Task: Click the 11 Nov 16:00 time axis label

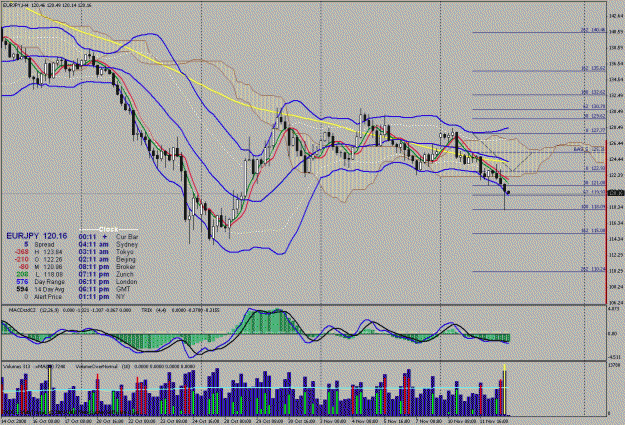Action: pyautogui.click(x=493, y=421)
